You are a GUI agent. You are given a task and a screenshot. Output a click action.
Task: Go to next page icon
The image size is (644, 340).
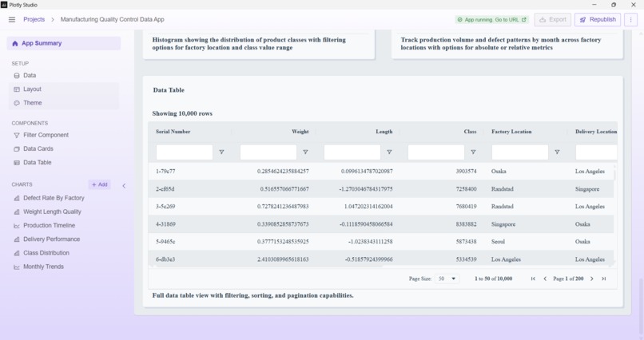pyautogui.click(x=592, y=279)
